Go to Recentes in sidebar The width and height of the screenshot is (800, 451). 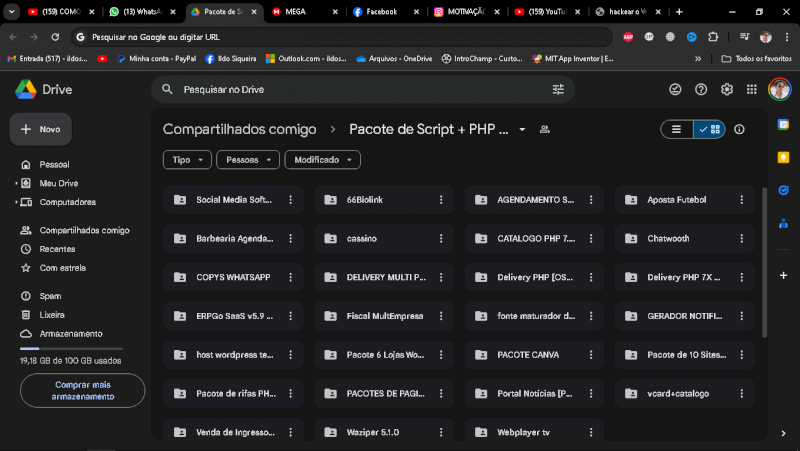click(x=57, y=249)
